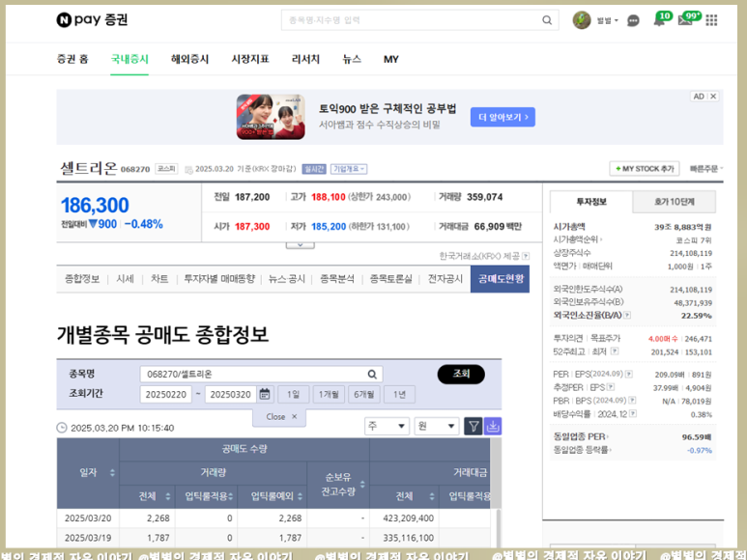Open the user profile avatar
The height and width of the screenshot is (560, 747).
click(581, 20)
